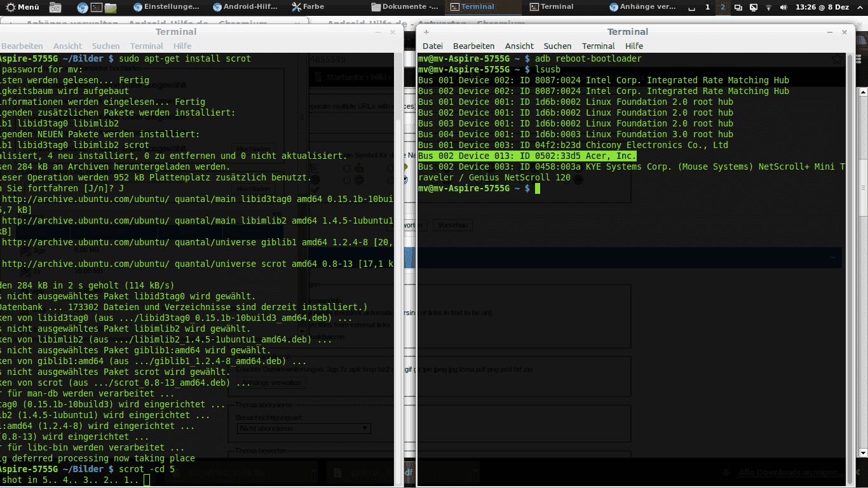Open Terminal menu in left Terminal window

(x=146, y=46)
